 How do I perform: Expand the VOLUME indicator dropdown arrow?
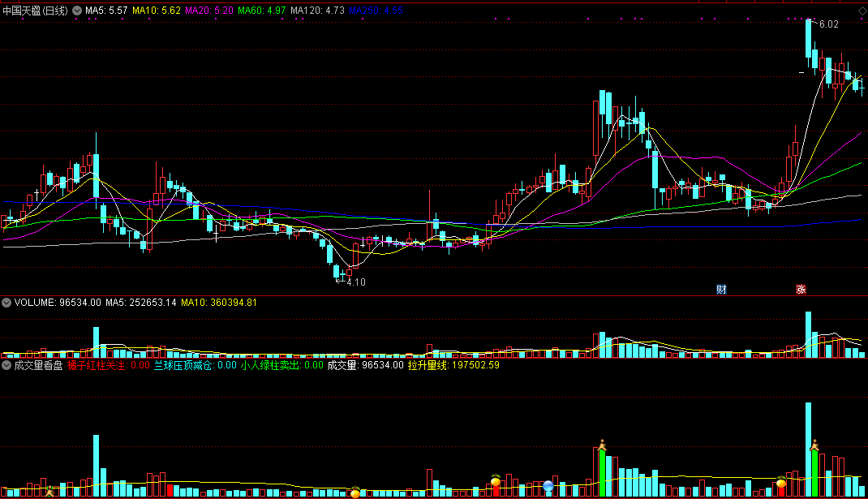tap(6, 303)
